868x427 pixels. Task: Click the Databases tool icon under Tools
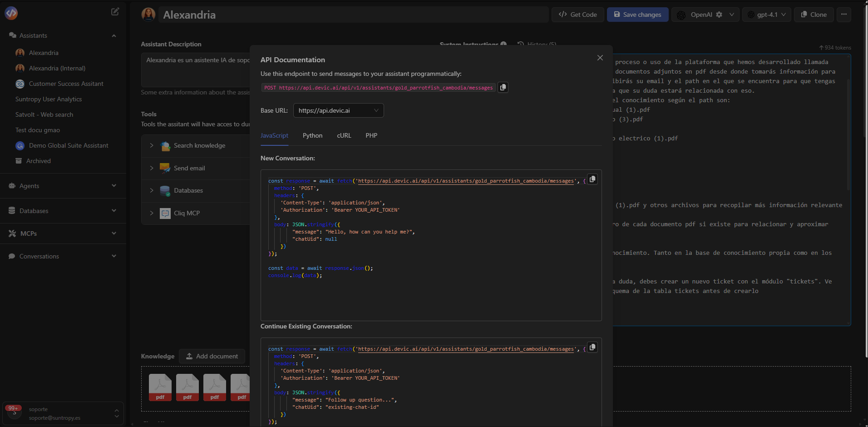coord(165,190)
